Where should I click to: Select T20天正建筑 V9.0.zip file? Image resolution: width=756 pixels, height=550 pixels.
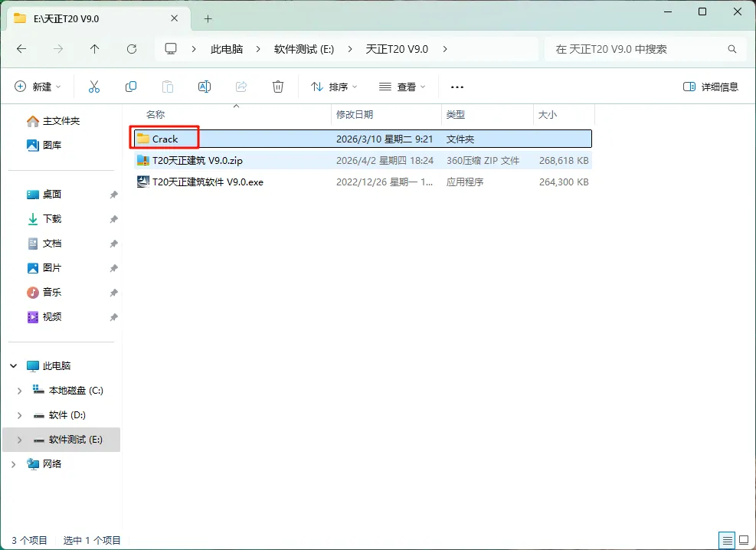362,161
